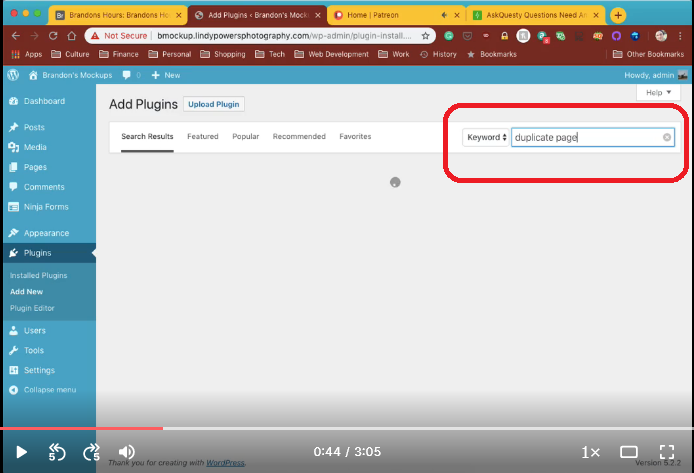Open Apps bookmarks shortcut
Viewport: 694px width, 473px height.
tap(27, 54)
